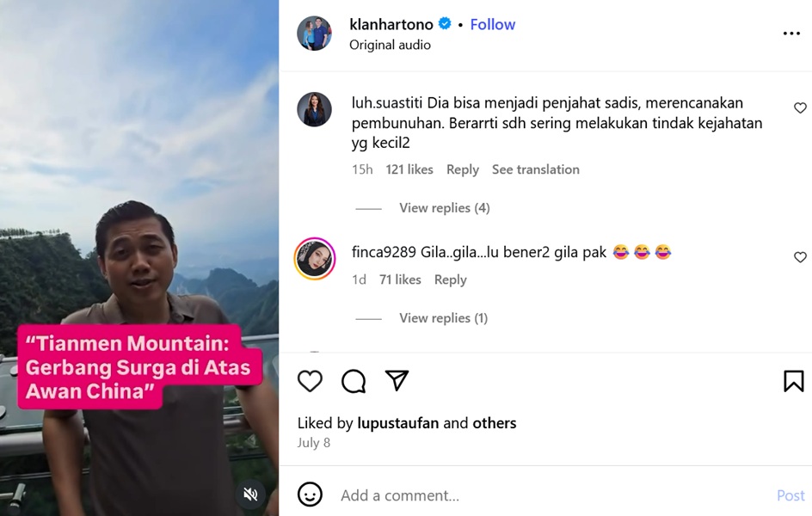
Task: Share the post with the paper plane icon
Action: point(397,381)
